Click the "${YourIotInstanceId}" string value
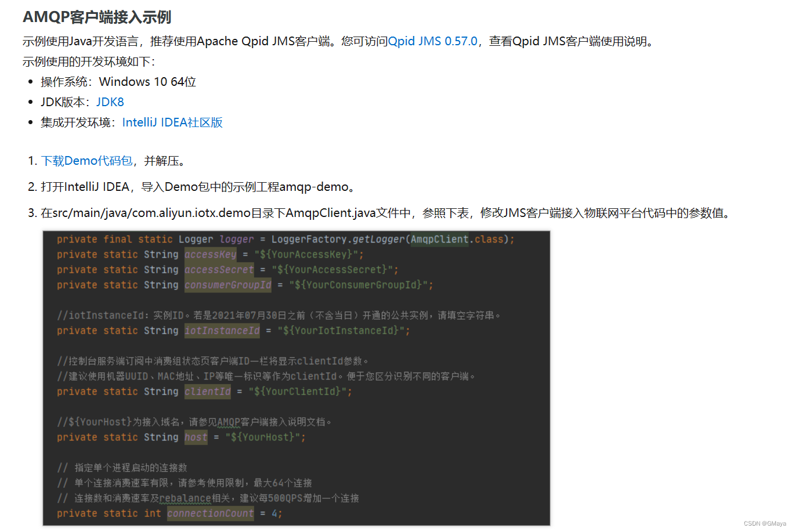The width and height of the screenshot is (795, 532). [x=341, y=330]
